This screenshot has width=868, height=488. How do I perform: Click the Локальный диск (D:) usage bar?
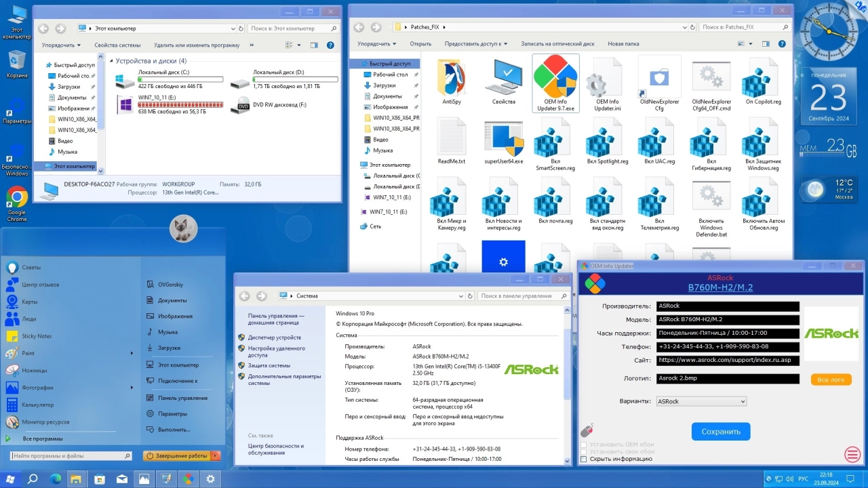296,79
